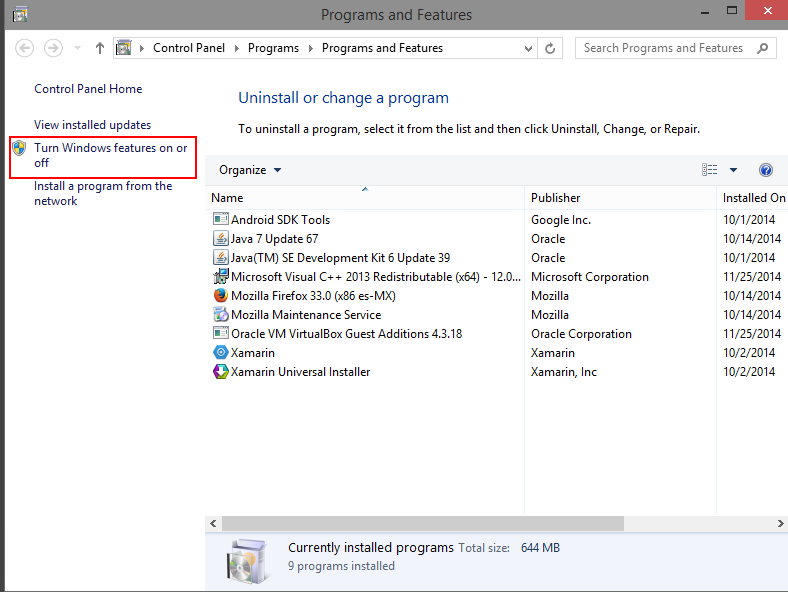Click the Search Programs and Features box
The width and height of the screenshot is (788, 592).
pos(675,48)
